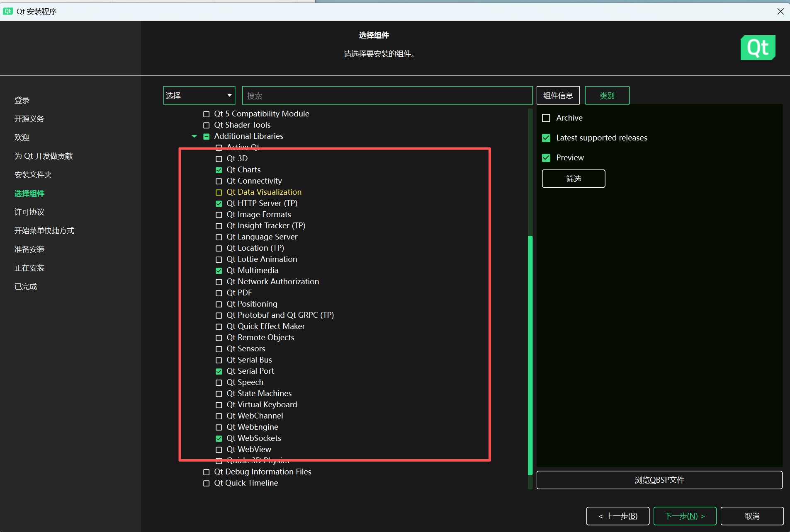Check Qt Sensors checkbox
This screenshot has height=532, width=790.
tap(219, 349)
